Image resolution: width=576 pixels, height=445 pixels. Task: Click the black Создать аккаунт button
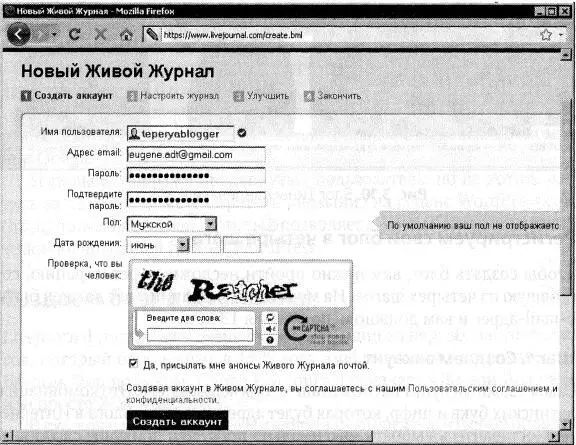(x=177, y=420)
